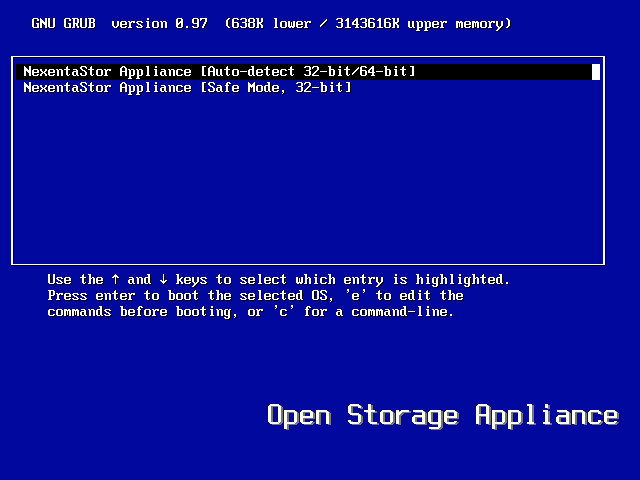Screen dimensions: 640x480
Task: Select NexentaStor Appliance Auto-detect 32-bit/64-bit entry
Action: coord(308,72)
